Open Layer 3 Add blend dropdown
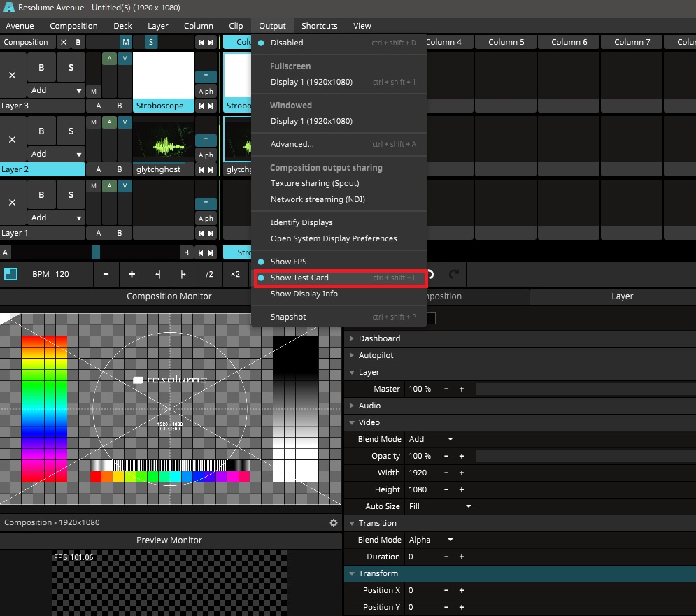 tap(56, 90)
